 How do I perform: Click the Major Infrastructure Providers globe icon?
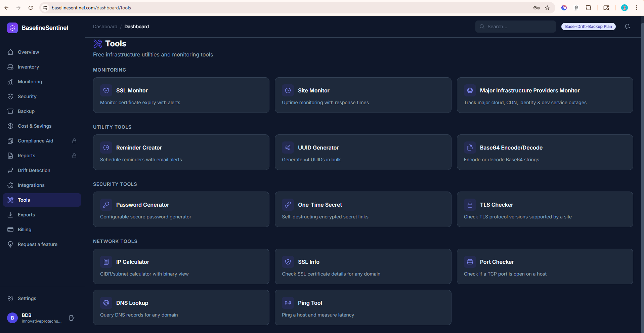(x=470, y=90)
